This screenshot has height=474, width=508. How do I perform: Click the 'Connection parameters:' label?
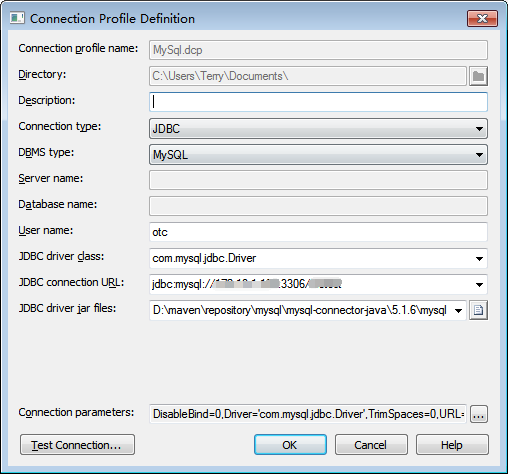coord(76,413)
